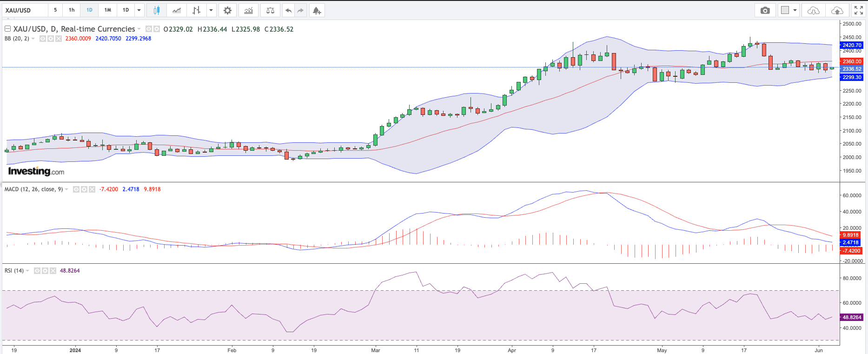
Task: Click the 2299.30 lower band price label
Action: pos(852,78)
